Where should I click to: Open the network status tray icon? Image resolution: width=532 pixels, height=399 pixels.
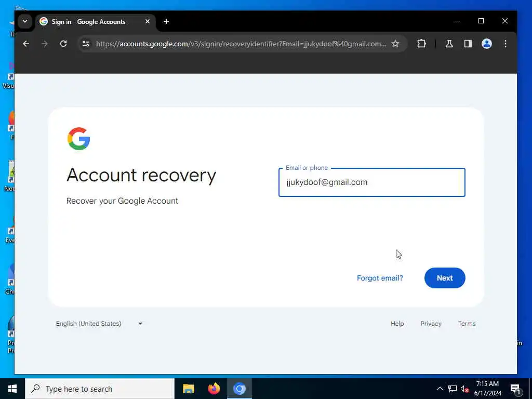click(x=453, y=389)
